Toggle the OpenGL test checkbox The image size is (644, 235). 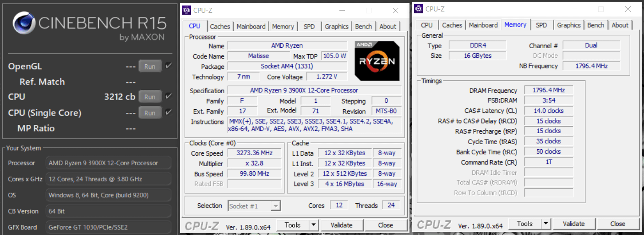pos(168,66)
